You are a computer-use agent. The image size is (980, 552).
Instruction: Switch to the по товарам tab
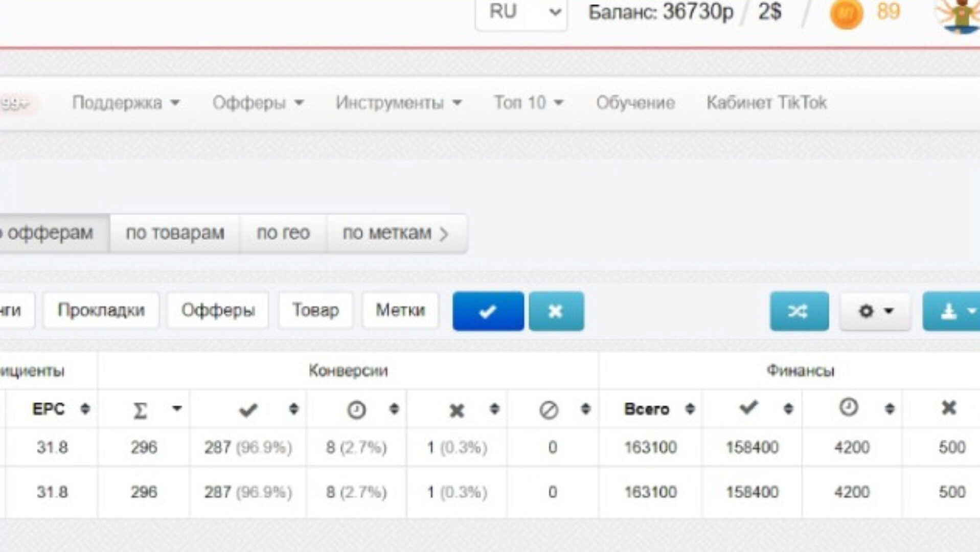(174, 233)
